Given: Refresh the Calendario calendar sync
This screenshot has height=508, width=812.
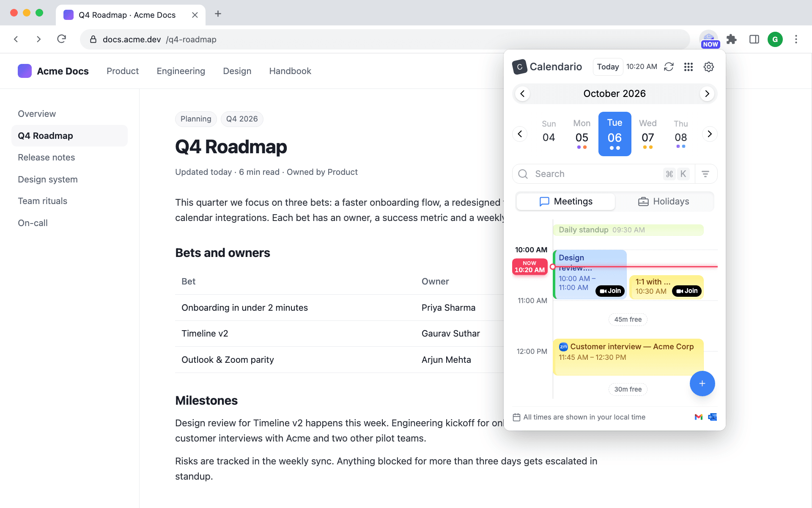Looking at the screenshot, I should point(669,67).
